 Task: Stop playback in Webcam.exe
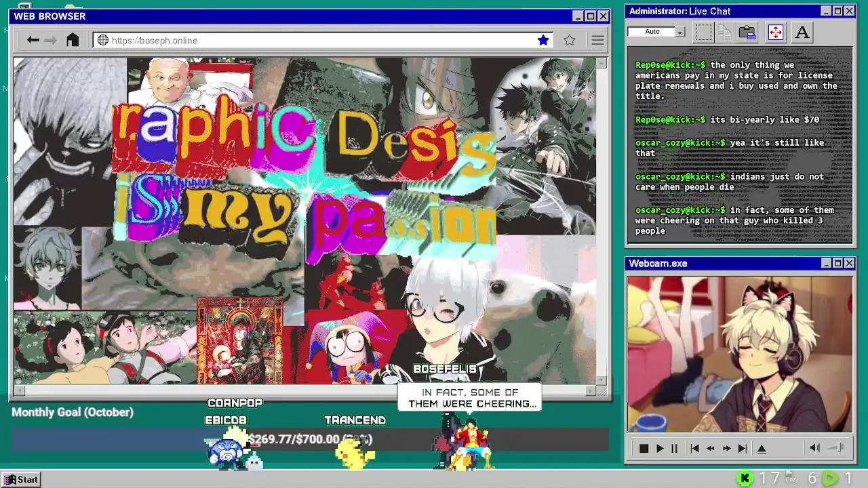(x=644, y=448)
